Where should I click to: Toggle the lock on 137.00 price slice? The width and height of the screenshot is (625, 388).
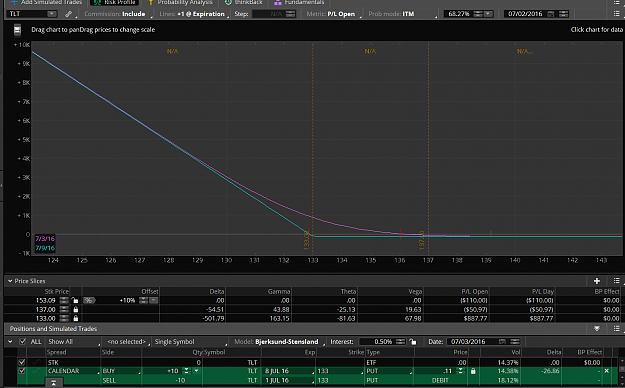pos(76,309)
